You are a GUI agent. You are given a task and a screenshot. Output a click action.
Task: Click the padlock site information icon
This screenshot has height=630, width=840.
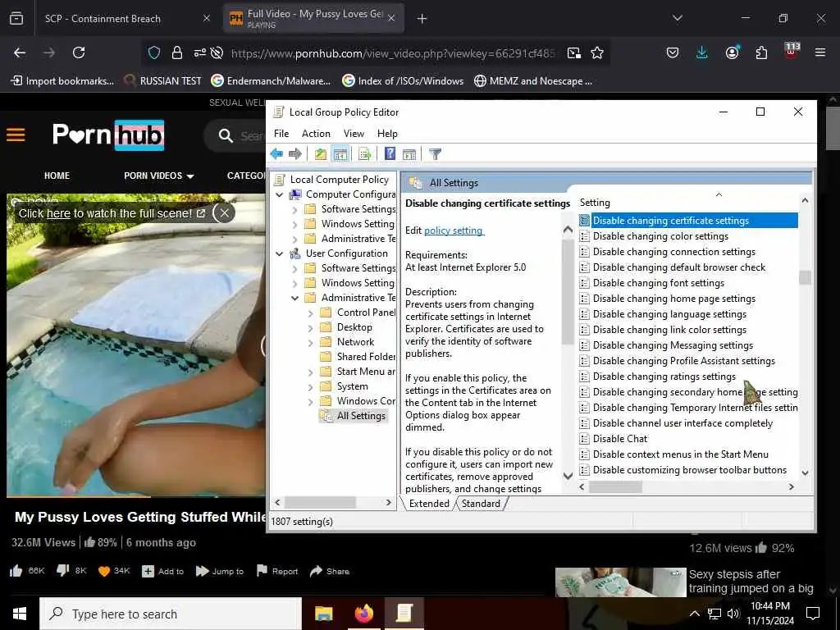177,52
